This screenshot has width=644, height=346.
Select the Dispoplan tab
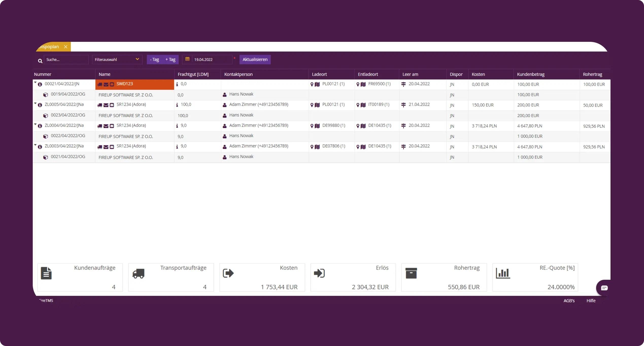pos(49,47)
